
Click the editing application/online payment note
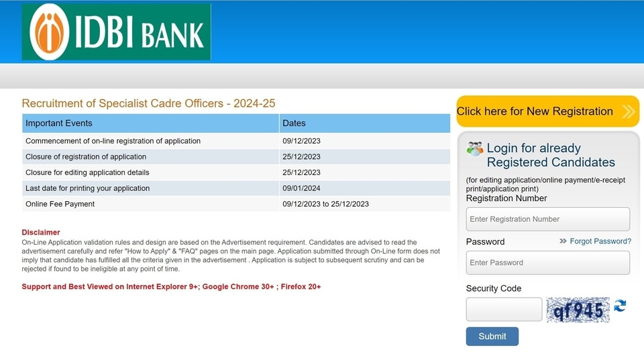pyautogui.click(x=545, y=184)
